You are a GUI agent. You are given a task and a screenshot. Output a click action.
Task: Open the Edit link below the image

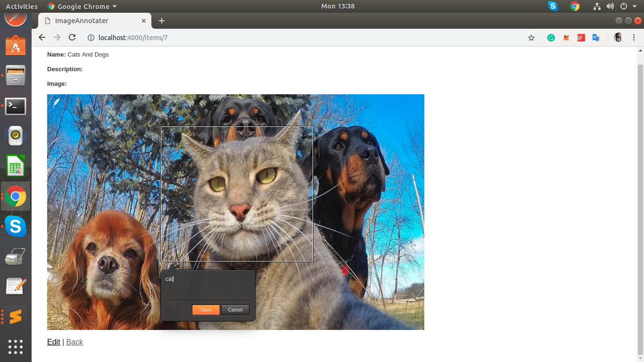54,342
